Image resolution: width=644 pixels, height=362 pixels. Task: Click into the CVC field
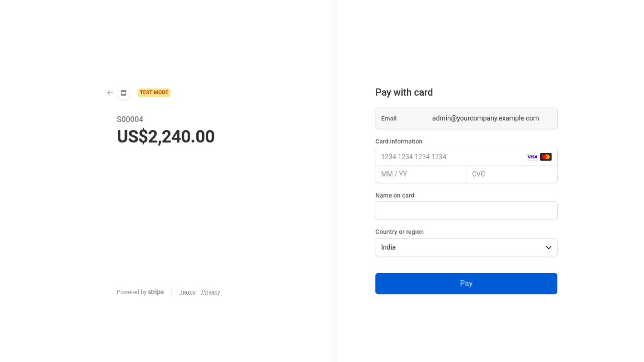511,174
